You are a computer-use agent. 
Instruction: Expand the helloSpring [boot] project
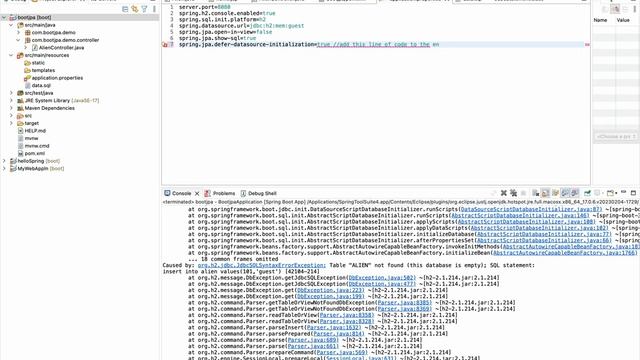[4, 161]
